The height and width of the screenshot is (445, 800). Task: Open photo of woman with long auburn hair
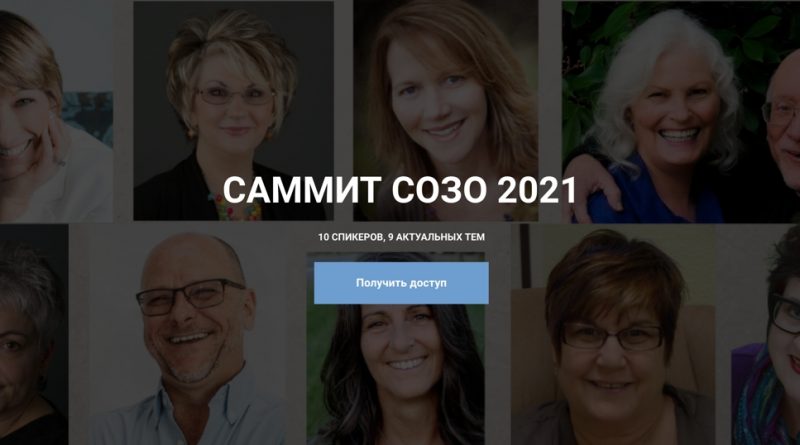(x=445, y=111)
